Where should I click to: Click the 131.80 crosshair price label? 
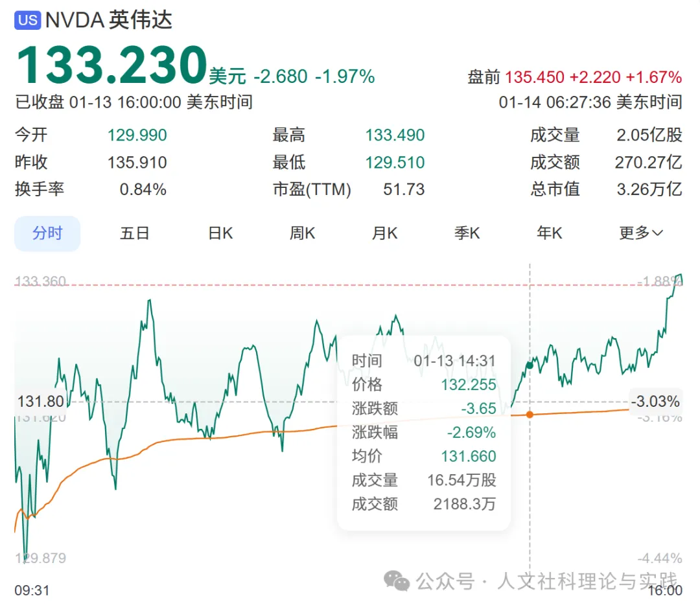click(41, 402)
